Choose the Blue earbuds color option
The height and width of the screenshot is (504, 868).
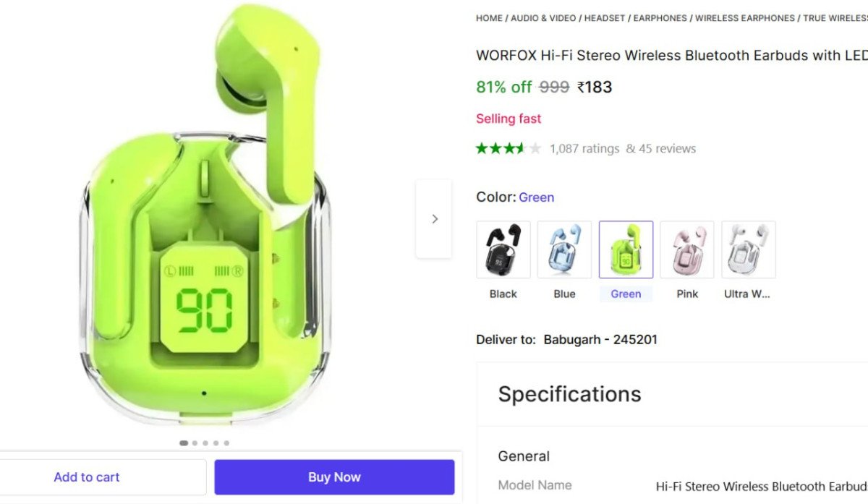click(x=564, y=249)
